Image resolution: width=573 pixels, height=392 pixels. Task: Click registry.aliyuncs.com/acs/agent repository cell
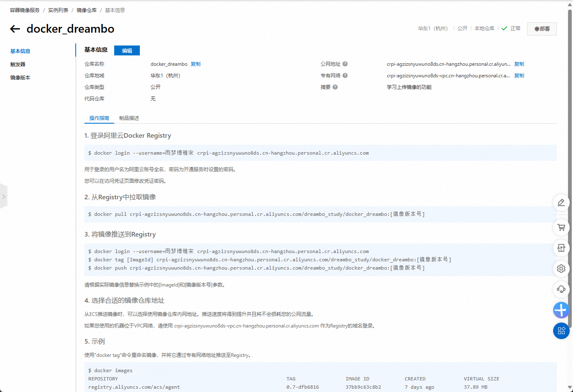pos(134,387)
